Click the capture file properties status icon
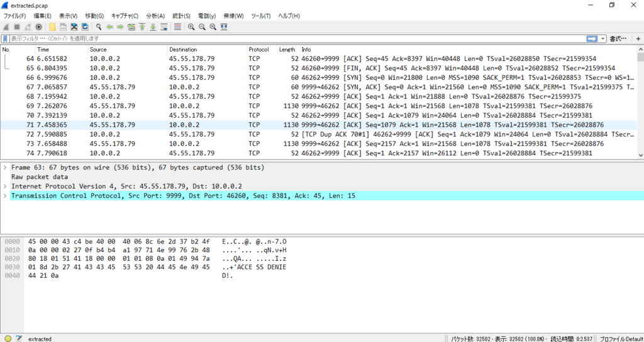Image resolution: width=644 pixels, height=342 pixels. [x=18, y=339]
